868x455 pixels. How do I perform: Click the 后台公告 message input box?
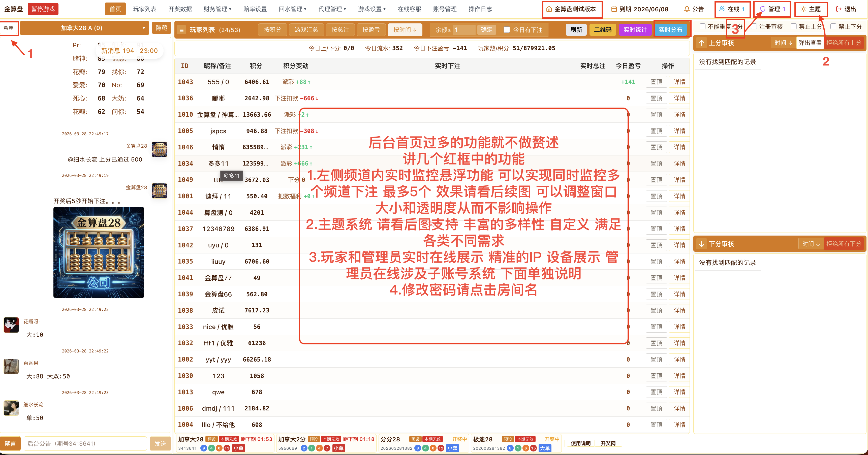85,444
